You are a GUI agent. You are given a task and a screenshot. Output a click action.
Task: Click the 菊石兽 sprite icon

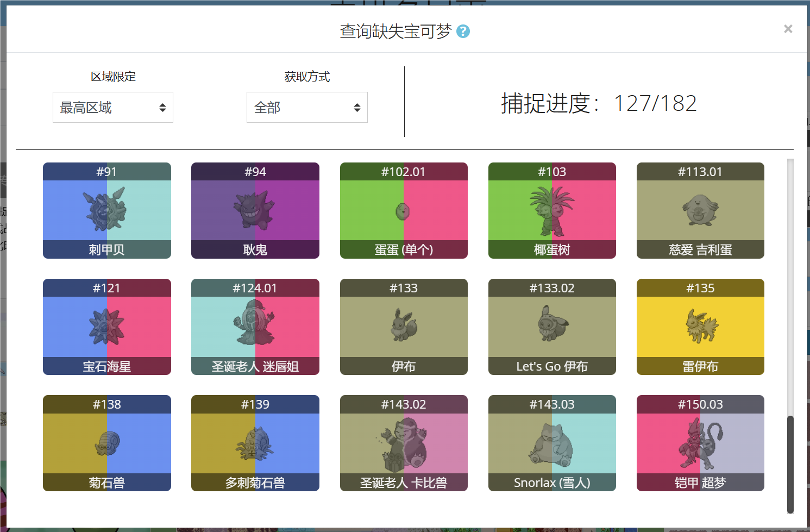tap(107, 443)
